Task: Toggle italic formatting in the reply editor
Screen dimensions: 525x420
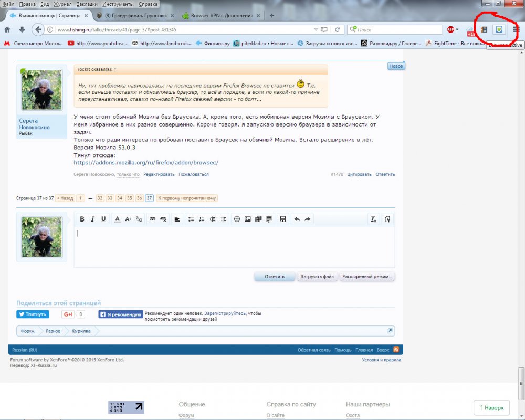Action: (x=92, y=219)
